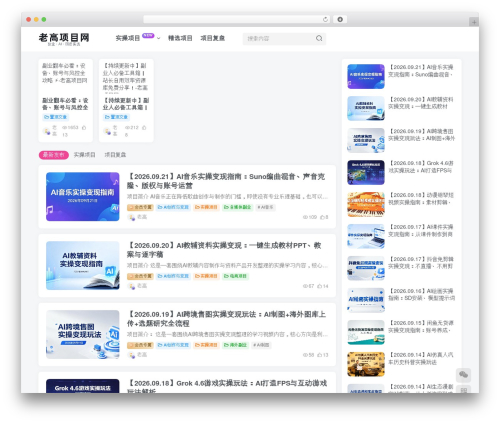Open the WeChat floating contact icon
Image resolution: width=500 pixels, height=423 pixels.
[x=463, y=374]
